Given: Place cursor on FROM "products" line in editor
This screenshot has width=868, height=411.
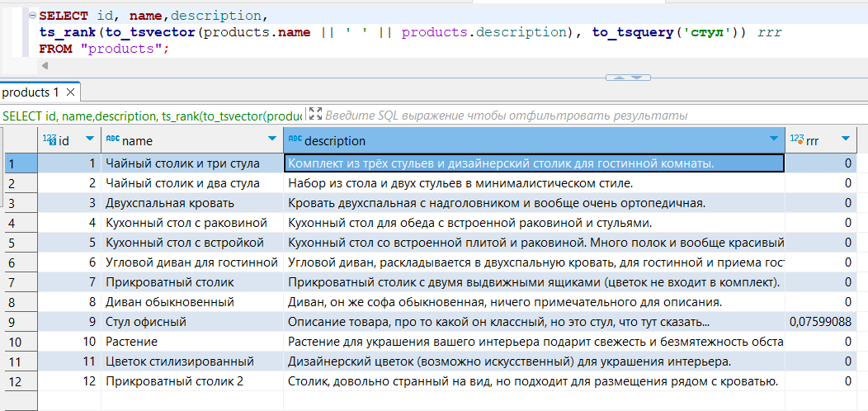Looking at the screenshot, I should coord(103,49).
